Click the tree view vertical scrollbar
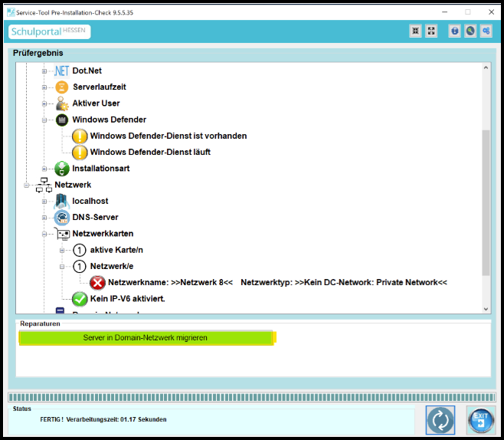This screenshot has height=440, width=504. (x=486, y=199)
